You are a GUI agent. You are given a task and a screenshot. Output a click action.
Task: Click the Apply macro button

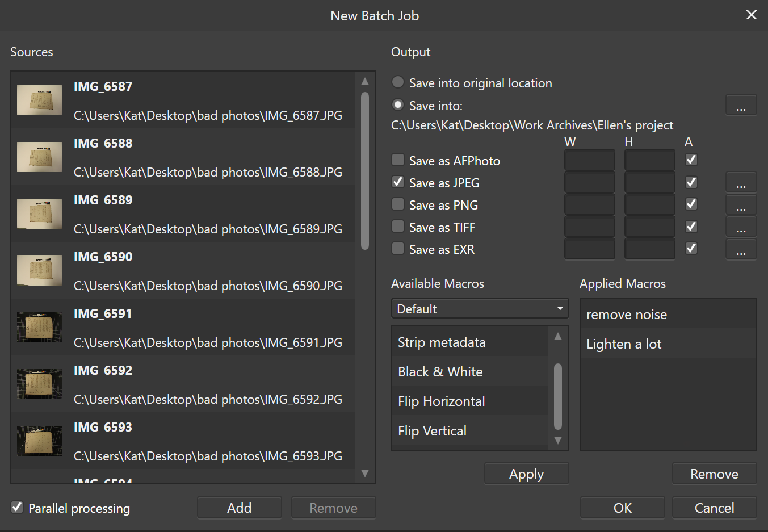coord(526,474)
